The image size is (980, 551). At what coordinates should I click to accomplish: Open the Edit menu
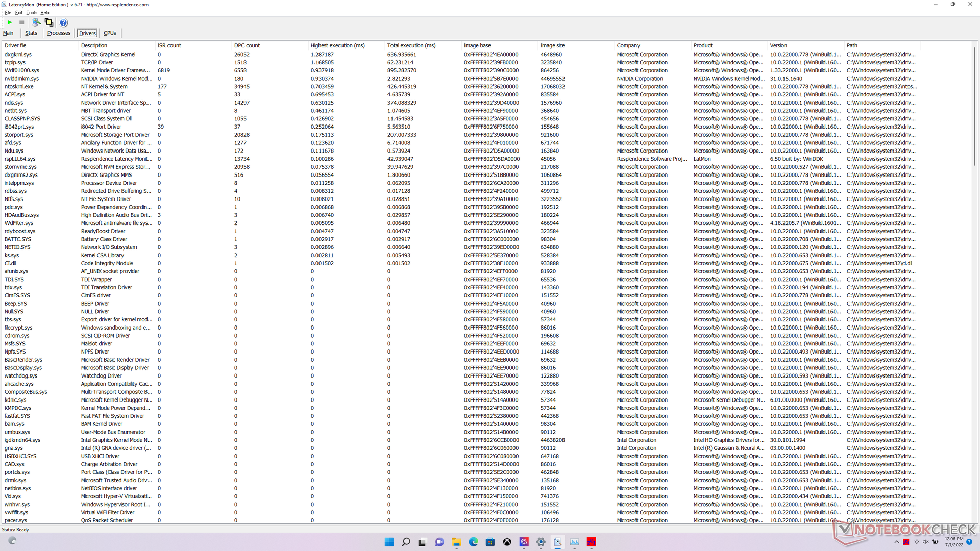point(19,13)
